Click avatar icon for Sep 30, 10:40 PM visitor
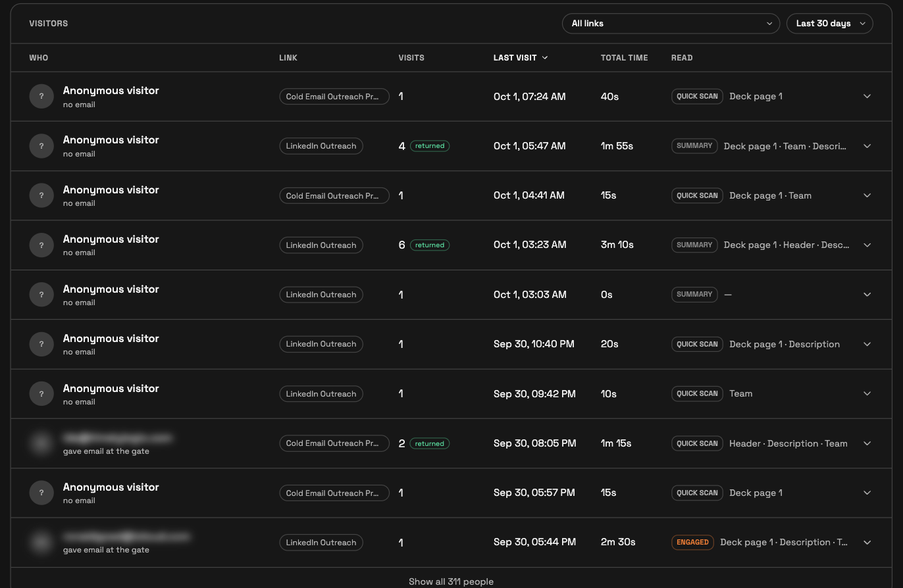 click(x=41, y=344)
